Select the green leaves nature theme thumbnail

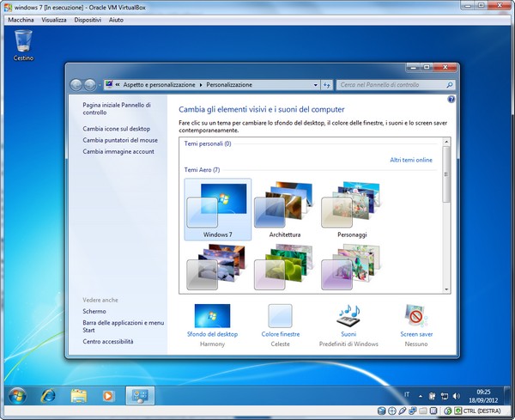tap(283, 267)
